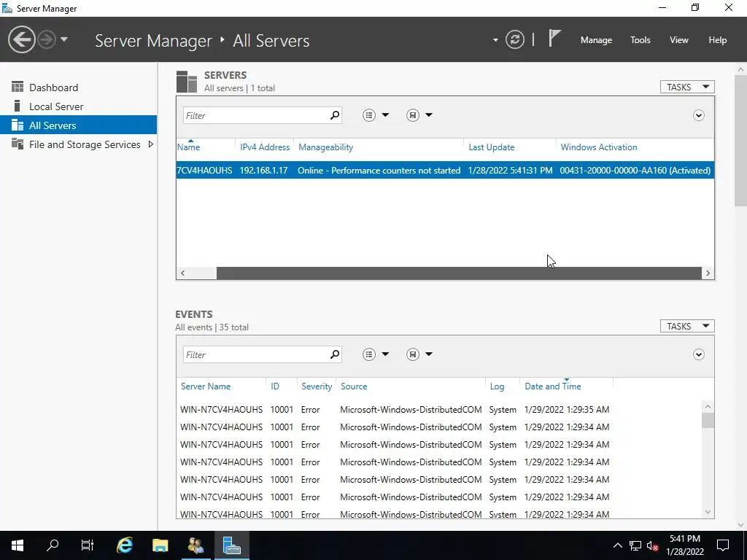Open Servers criteria dropdown arrow
This screenshot has width=747, height=560.
click(x=385, y=115)
